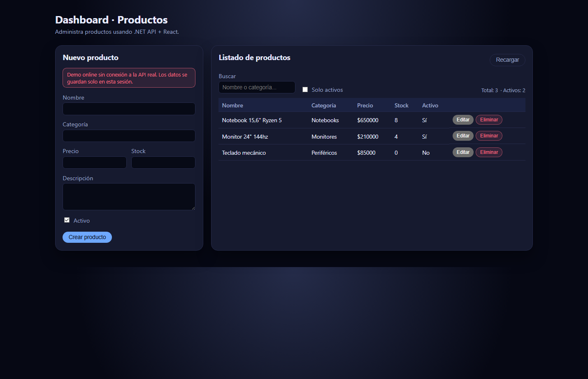This screenshot has height=379, width=588.
Task: Click inside the Descripción textarea
Action: [x=129, y=196]
